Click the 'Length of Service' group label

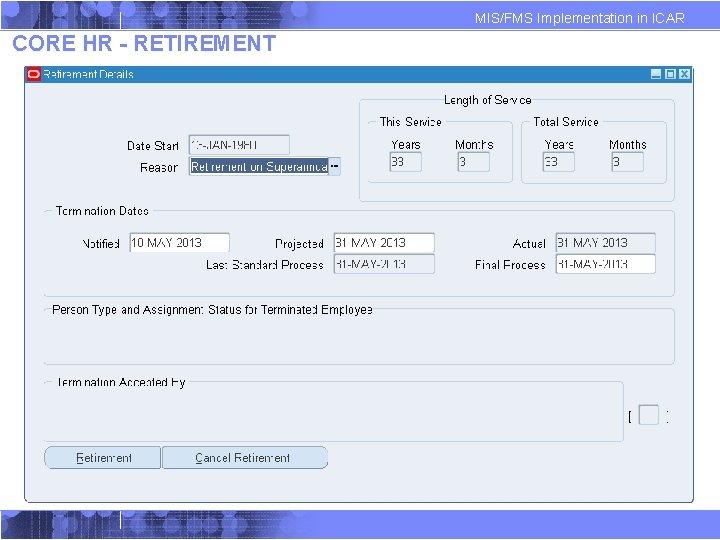tap(488, 100)
